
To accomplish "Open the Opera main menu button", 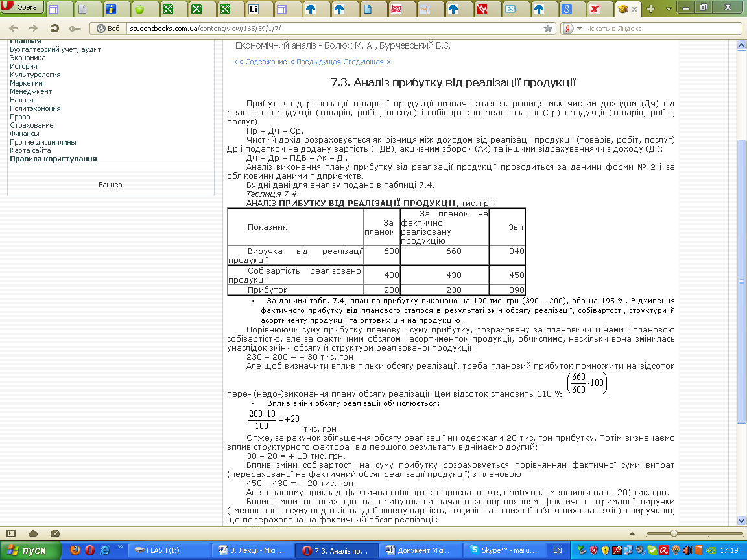I will tap(22, 7).
